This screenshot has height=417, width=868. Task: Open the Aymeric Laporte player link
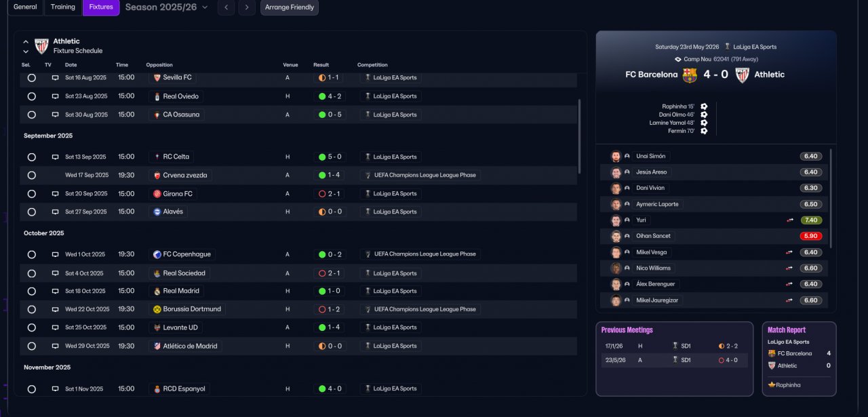click(657, 204)
